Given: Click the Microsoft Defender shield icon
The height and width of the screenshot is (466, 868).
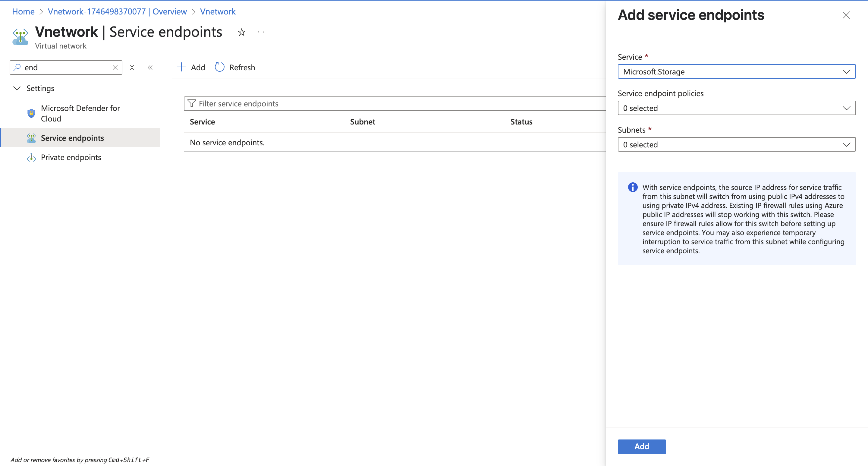Looking at the screenshot, I should point(31,113).
